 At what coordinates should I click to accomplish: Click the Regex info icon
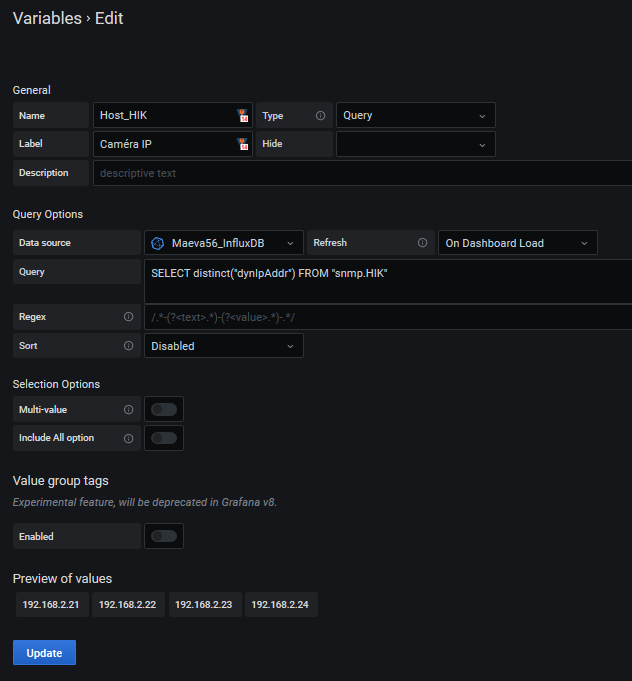pos(128,317)
